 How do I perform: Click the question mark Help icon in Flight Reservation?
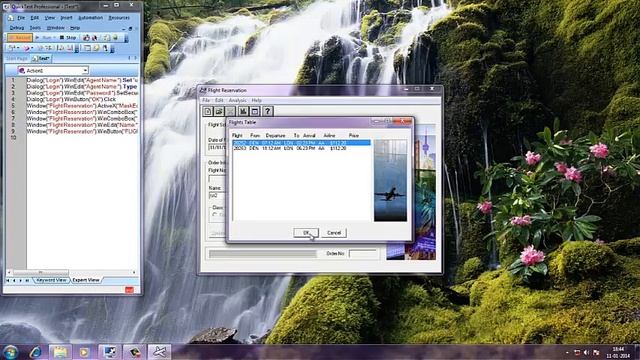point(267,111)
